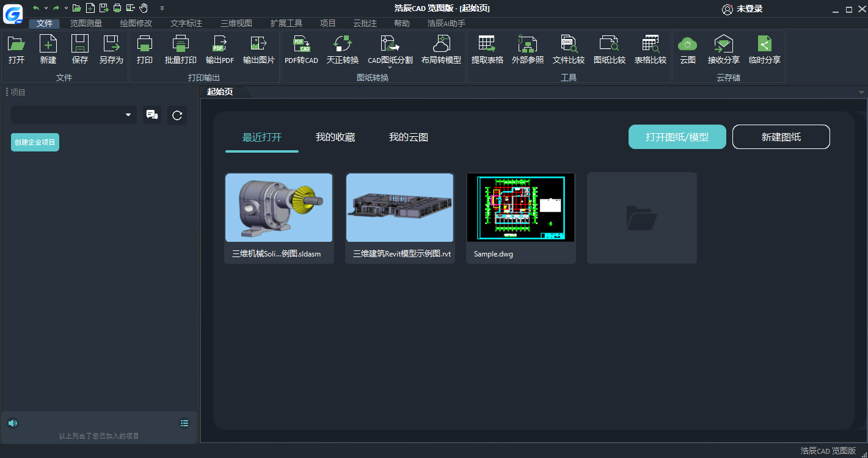868x458 pixels.
Task: Click the 临时分享 temporary share icon
Action: click(x=764, y=44)
